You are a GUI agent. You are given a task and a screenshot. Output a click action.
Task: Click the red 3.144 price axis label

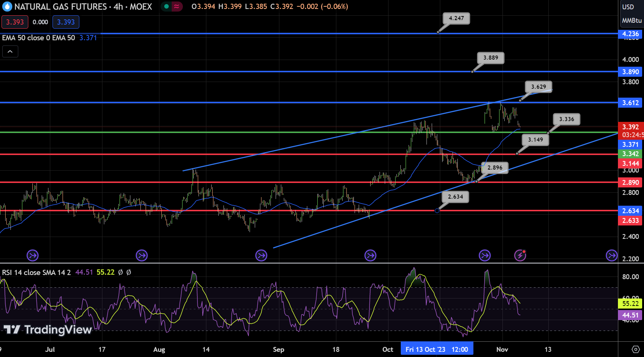pyautogui.click(x=630, y=164)
